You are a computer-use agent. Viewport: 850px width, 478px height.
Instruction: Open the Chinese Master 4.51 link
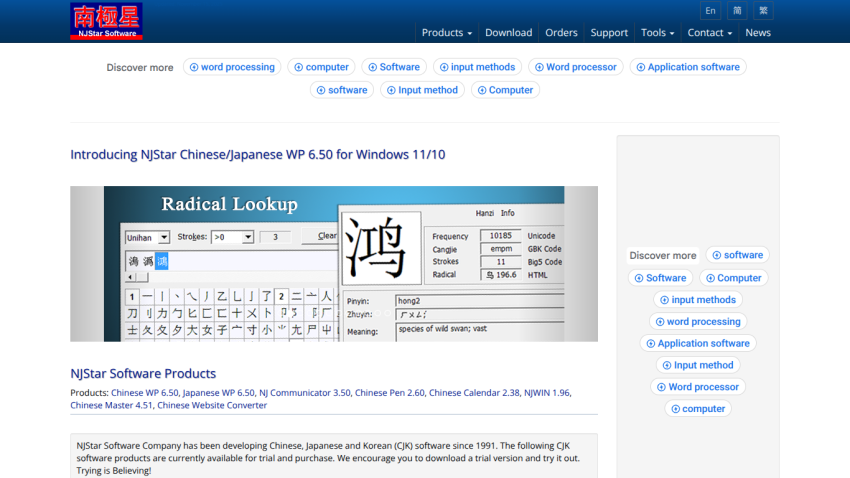pyautogui.click(x=112, y=405)
